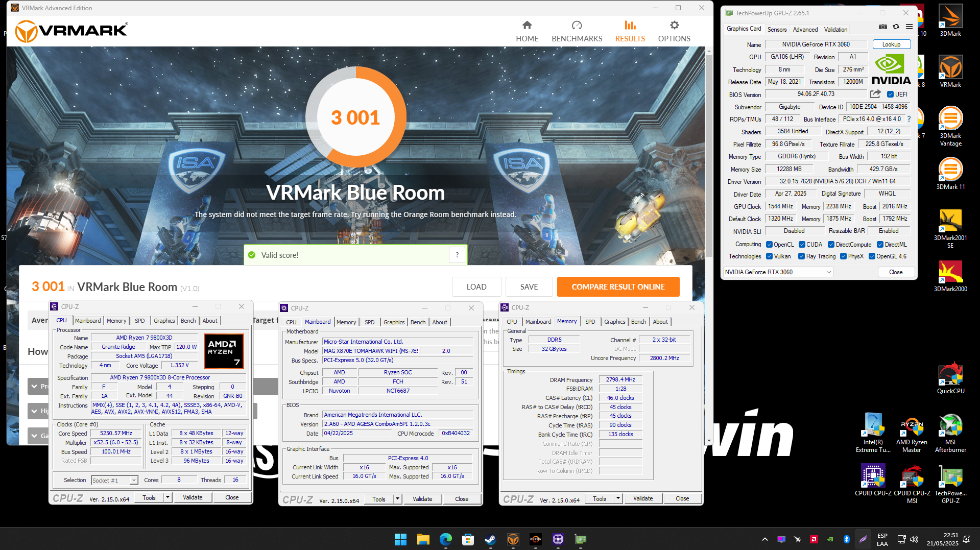Viewport: 980px width, 550px height.
Task: Toggle the DirectML checkbox in GPU-Z
Action: pyautogui.click(x=880, y=244)
